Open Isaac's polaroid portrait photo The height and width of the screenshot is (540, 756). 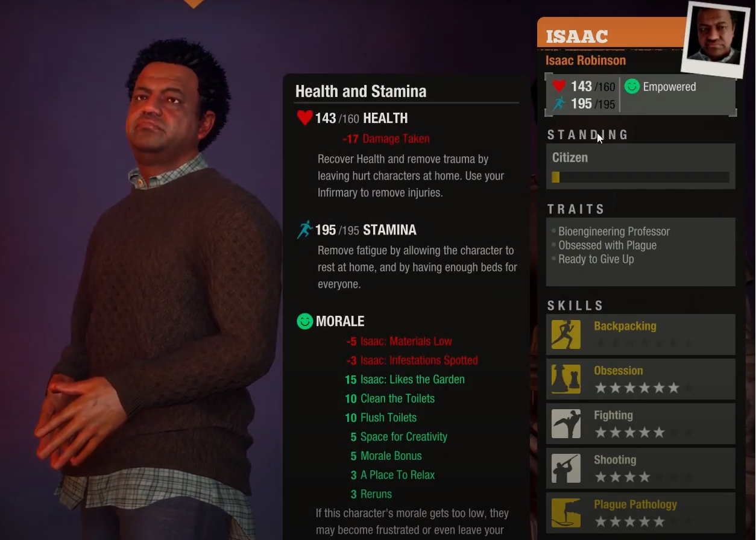point(716,39)
